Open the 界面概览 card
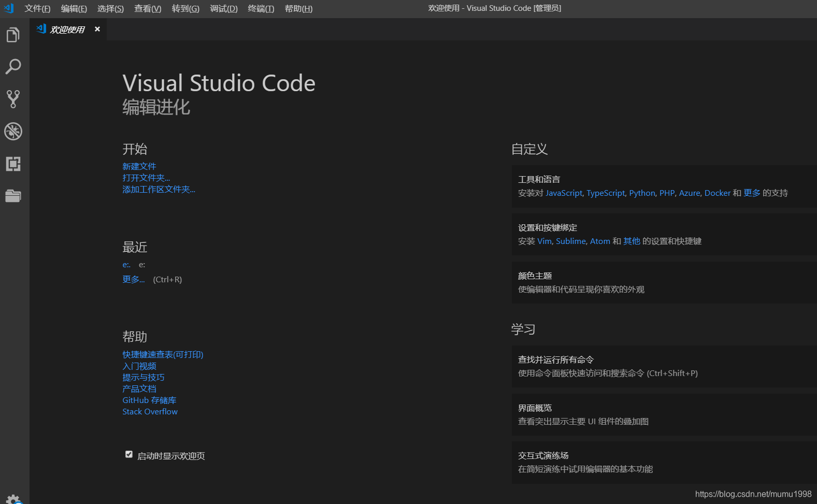817x504 pixels. pyautogui.click(x=664, y=414)
